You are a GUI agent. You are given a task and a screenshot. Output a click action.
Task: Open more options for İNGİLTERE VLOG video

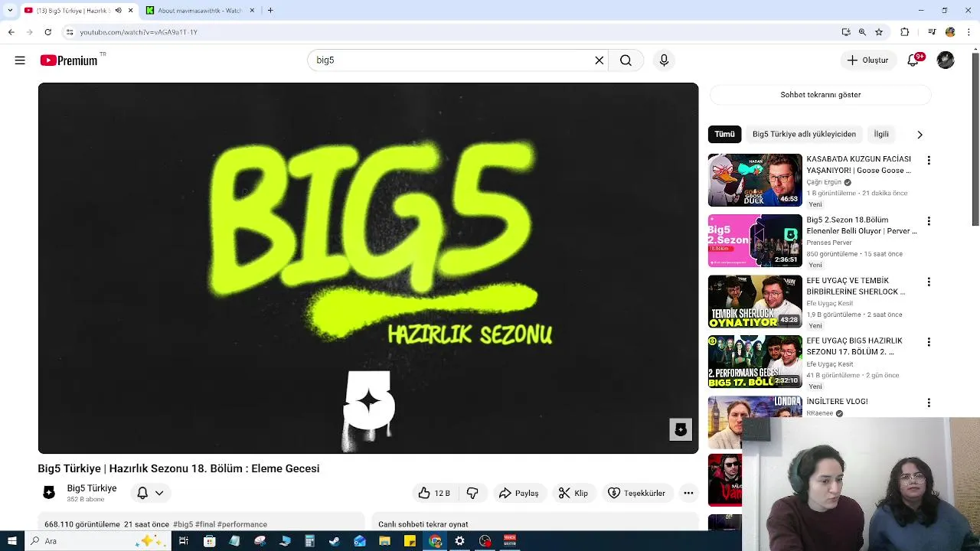click(929, 403)
